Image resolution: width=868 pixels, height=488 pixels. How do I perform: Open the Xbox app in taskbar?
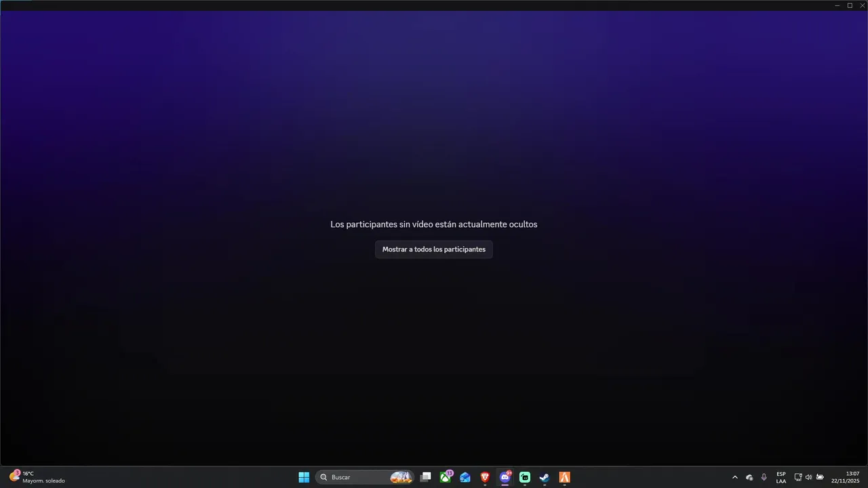446,477
